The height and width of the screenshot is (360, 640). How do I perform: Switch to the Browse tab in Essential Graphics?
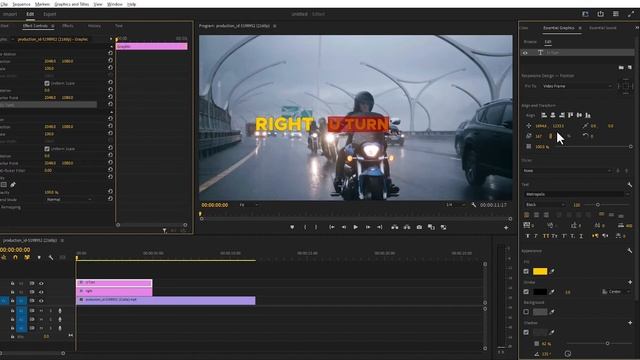530,42
